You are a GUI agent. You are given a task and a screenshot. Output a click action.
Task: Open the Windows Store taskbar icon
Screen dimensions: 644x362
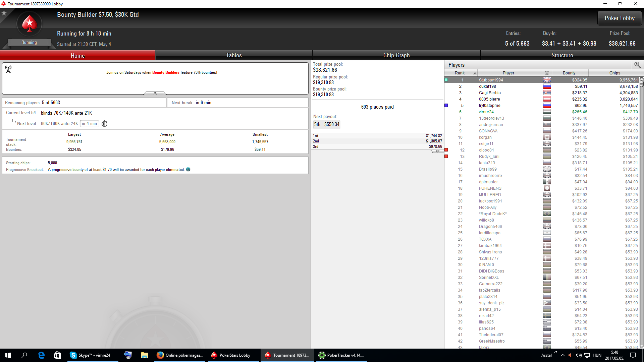click(57, 355)
